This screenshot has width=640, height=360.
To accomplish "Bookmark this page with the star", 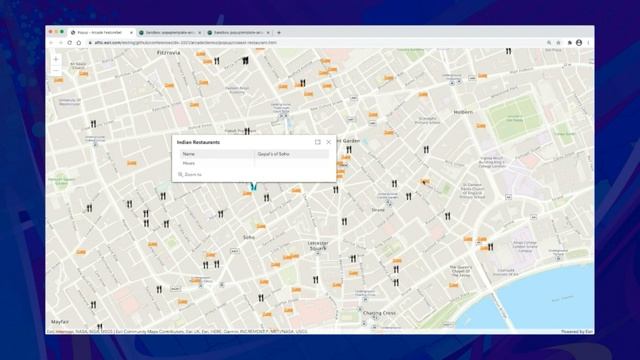I will pyautogui.click(x=558, y=42).
